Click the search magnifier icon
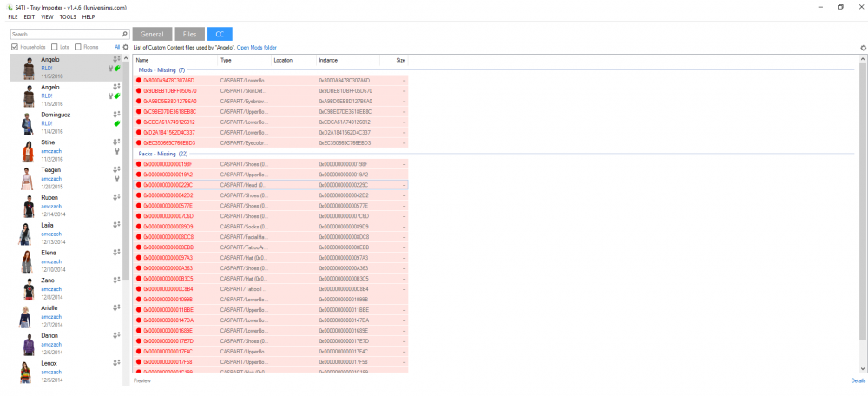Screen dimensions: 868x396 (x=124, y=34)
